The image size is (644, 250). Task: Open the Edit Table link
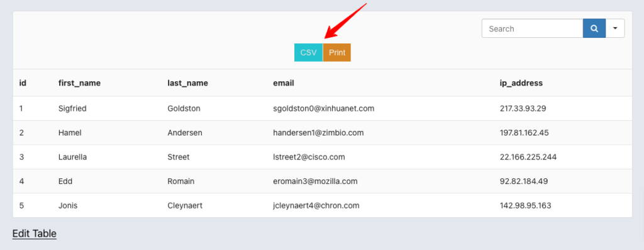click(35, 234)
